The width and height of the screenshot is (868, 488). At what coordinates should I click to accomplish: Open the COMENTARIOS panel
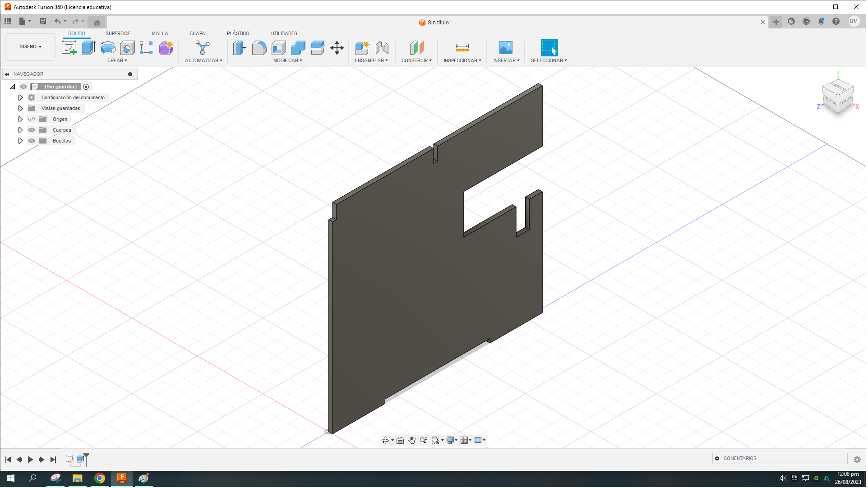coord(740,459)
